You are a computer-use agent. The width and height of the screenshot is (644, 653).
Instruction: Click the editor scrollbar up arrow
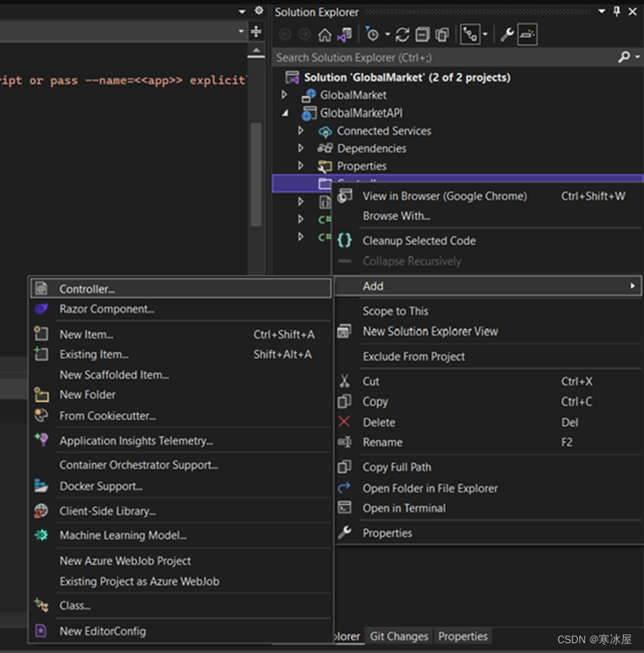coord(256,51)
